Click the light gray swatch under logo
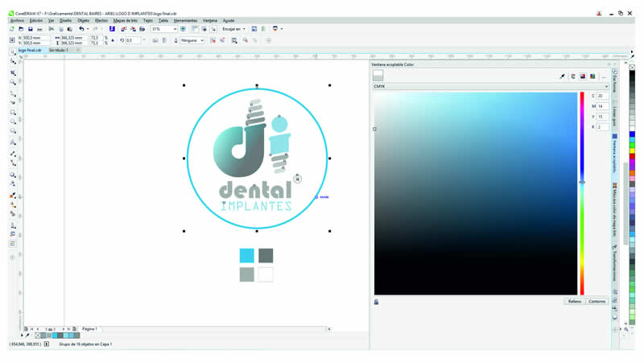This screenshot has width=644, height=363. pyautogui.click(x=247, y=274)
